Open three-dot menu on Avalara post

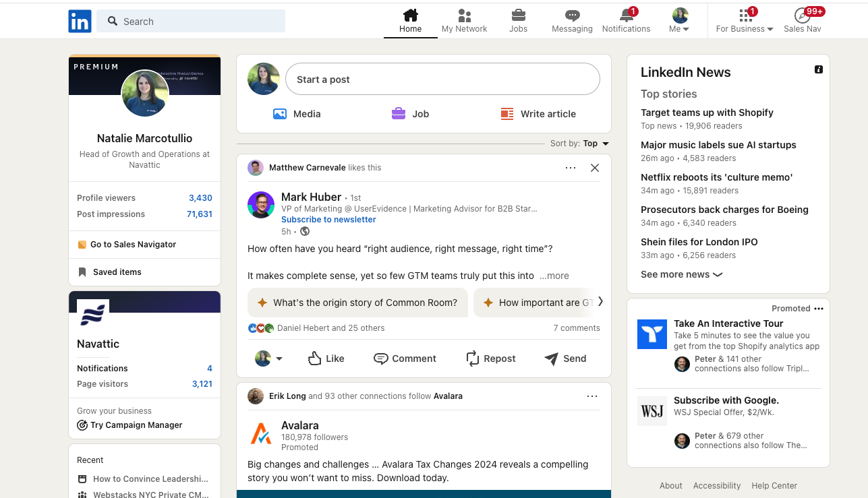pyautogui.click(x=592, y=396)
